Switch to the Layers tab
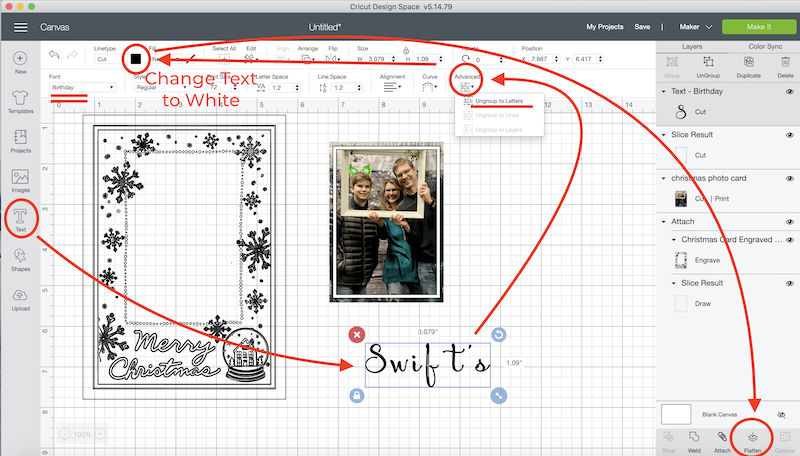 pyautogui.click(x=692, y=46)
